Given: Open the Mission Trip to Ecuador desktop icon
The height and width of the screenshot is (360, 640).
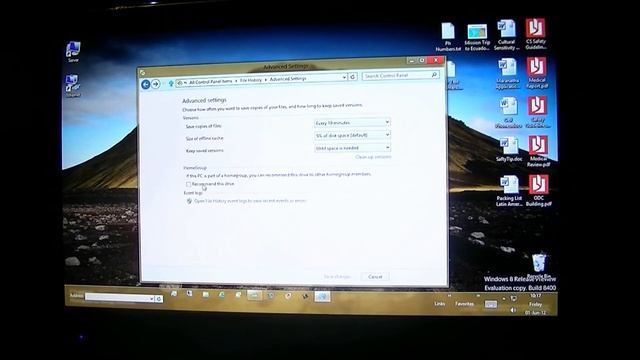Looking at the screenshot, I should click(x=477, y=37).
